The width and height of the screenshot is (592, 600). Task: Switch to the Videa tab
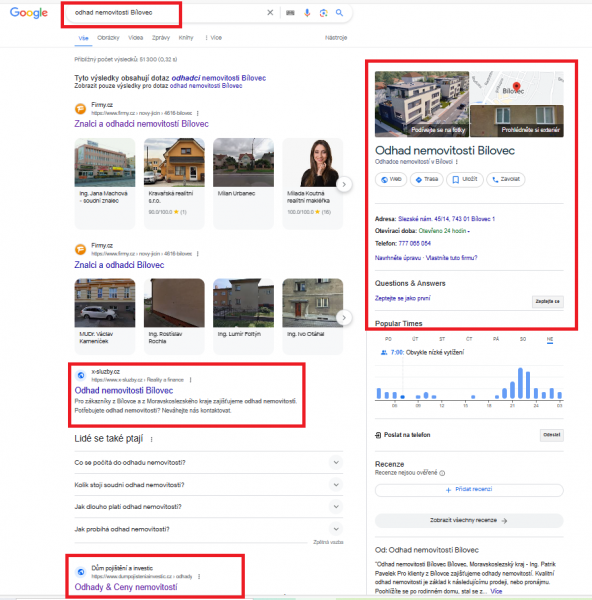click(135, 38)
